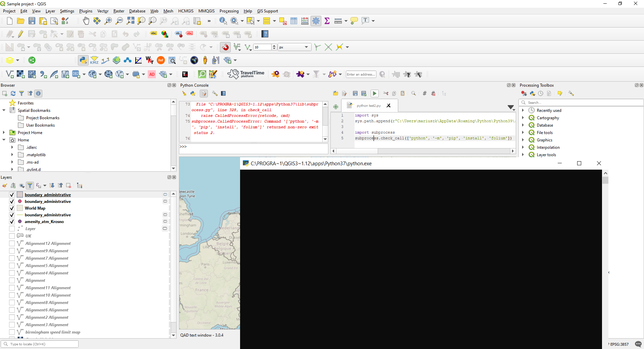Click the KMZ tools icon
This screenshot has height=349, width=644.
[x=94, y=60]
